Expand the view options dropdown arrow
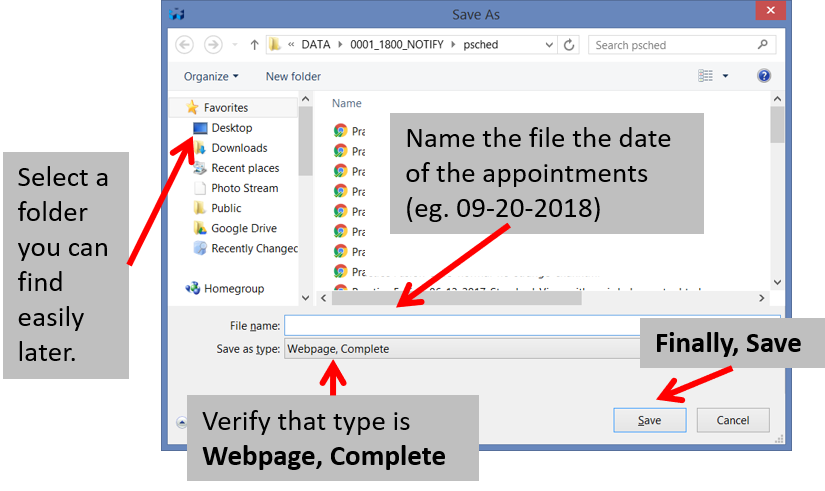 pyautogui.click(x=726, y=76)
